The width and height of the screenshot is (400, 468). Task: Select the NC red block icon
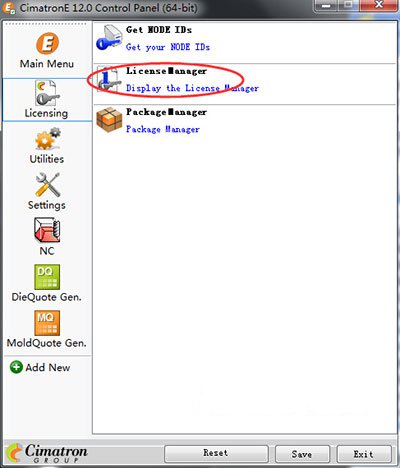pos(47,230)
